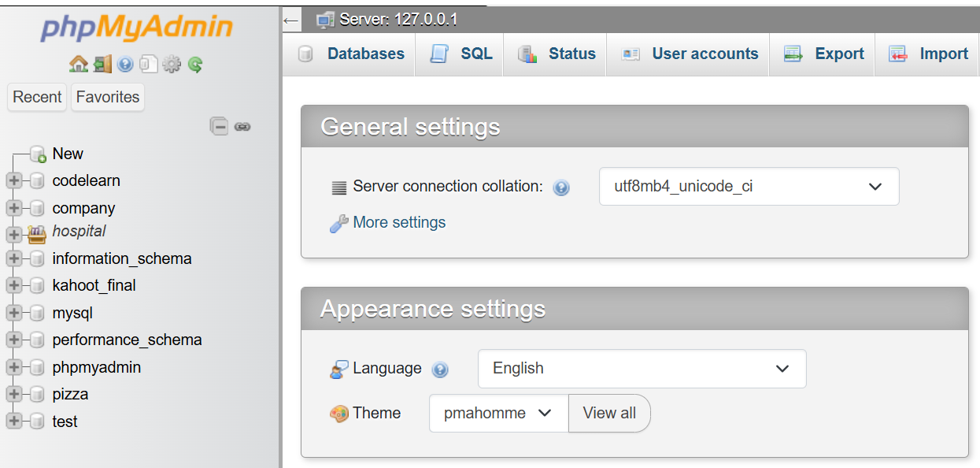This screenshot has height=468, width=980.
Task: Select New in the database tree
Action: (x=68, y=154)
